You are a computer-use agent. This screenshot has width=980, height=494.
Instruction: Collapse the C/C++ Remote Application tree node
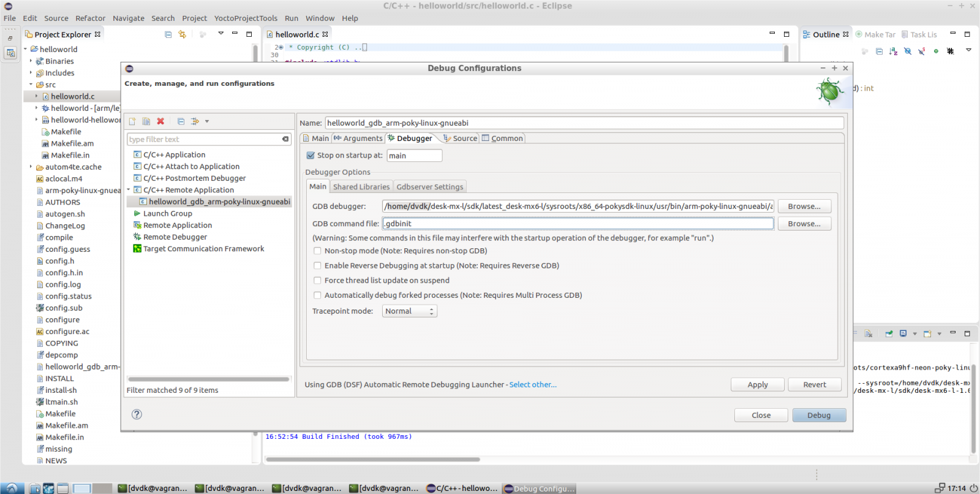click(x=129, y=190)
